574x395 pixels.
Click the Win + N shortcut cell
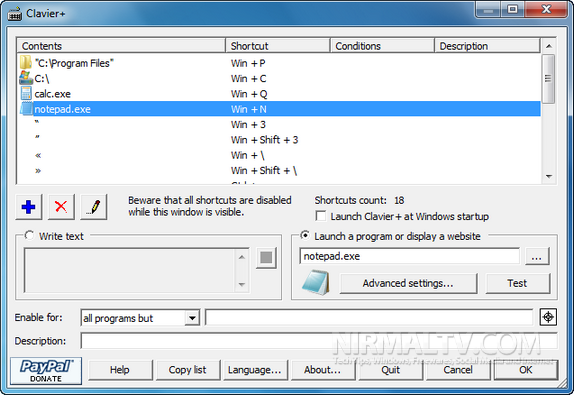[x=249, y=109]
